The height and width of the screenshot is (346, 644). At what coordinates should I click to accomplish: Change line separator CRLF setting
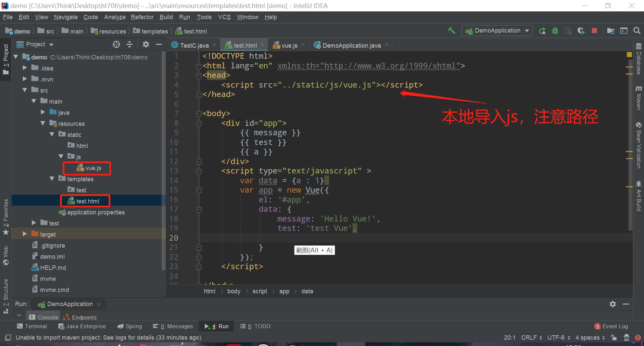click(x=531, y=338)
